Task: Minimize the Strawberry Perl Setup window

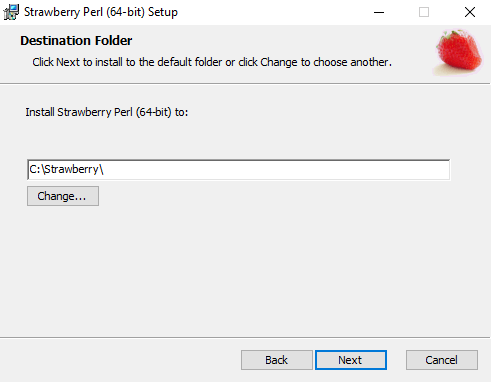Action: coord(379,12)
